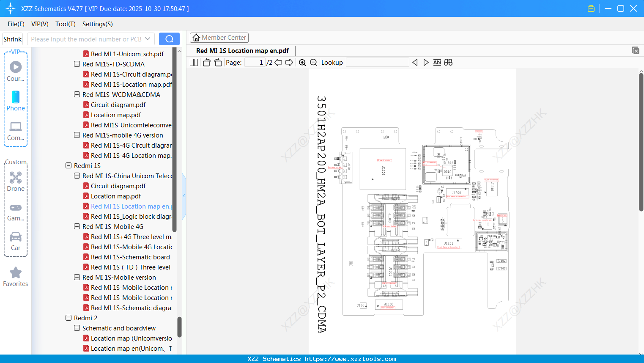Open the Tool(T) menu
This screenshot has height=363, width=644.
pos(65,24)
